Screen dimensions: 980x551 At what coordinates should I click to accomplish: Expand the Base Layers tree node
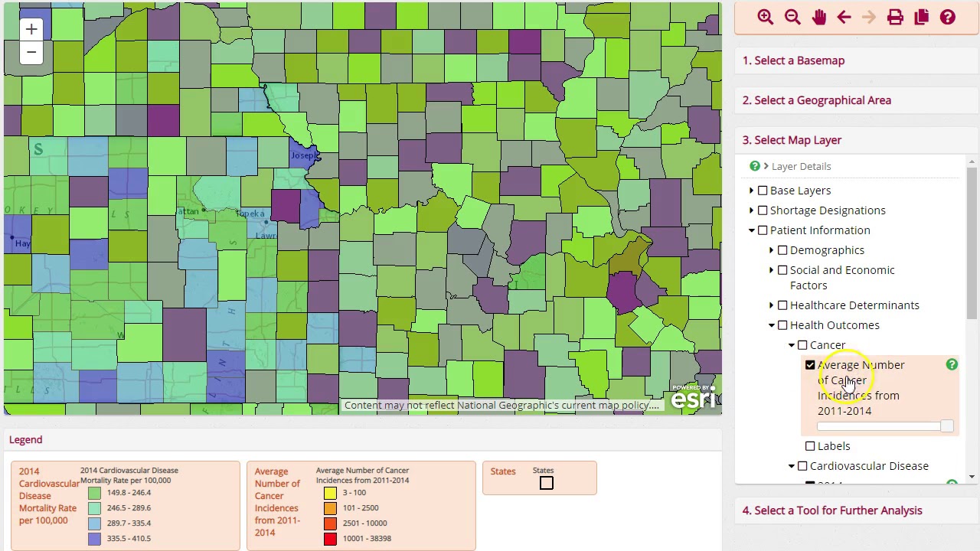(752, 191)
